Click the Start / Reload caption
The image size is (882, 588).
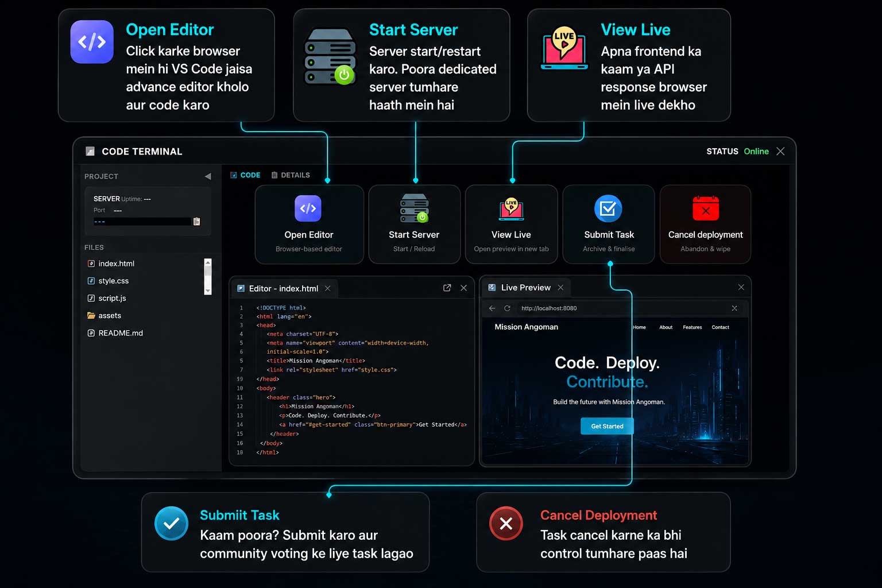[x=414, y=249]
